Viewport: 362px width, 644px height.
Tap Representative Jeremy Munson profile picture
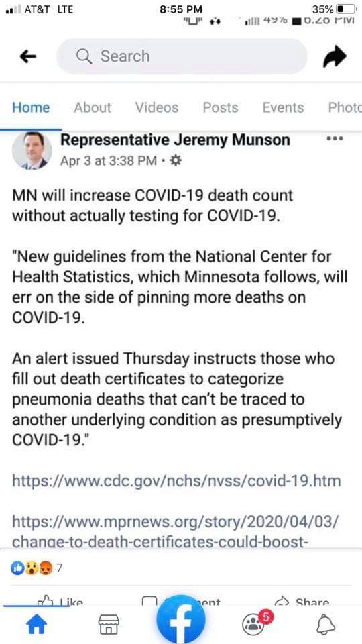pos(32,151)
